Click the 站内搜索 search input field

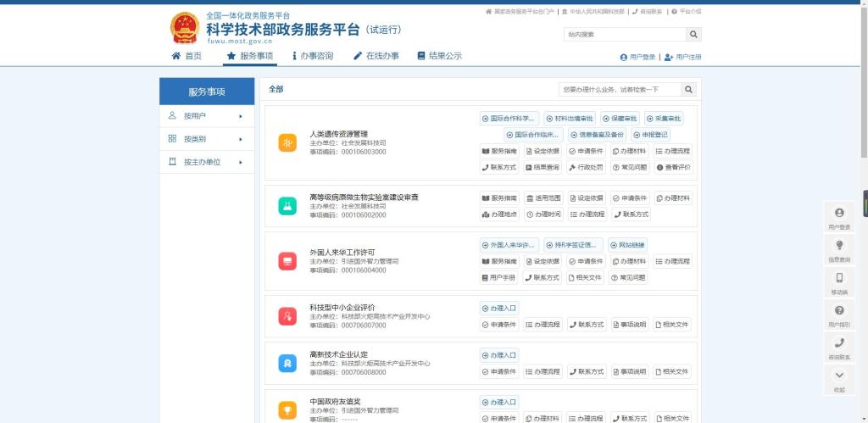point(624,35)
